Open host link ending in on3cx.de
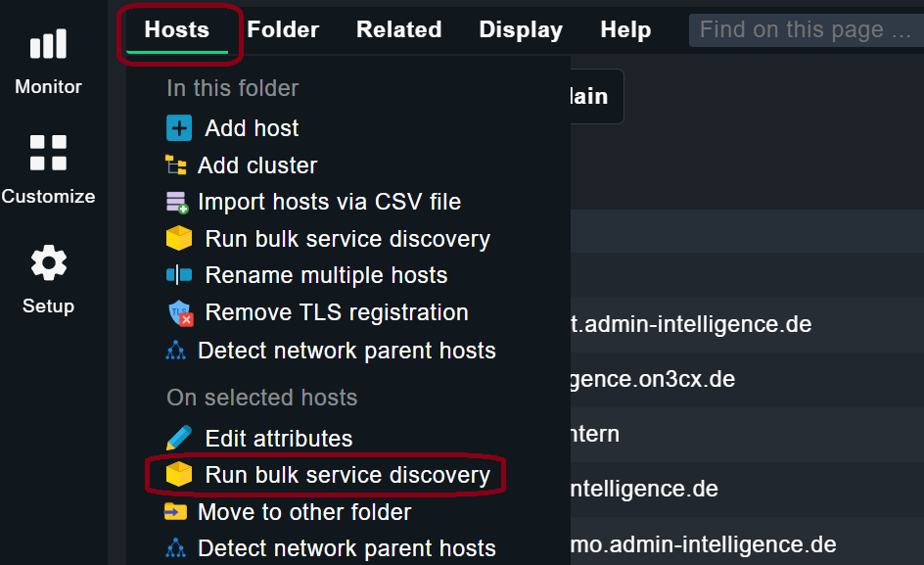The image size is (924, 565). coord(652,379)
